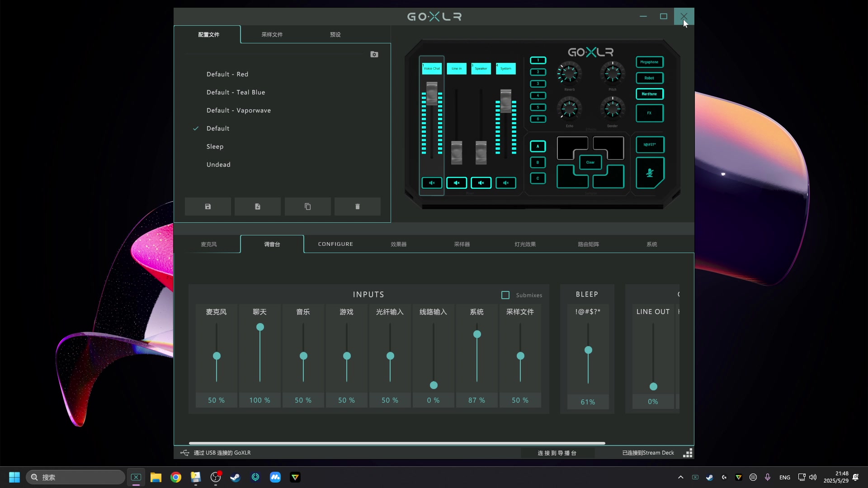Select the Echo knob on device
The width and height of the screenshot is (868, 488).
(569, 109)
